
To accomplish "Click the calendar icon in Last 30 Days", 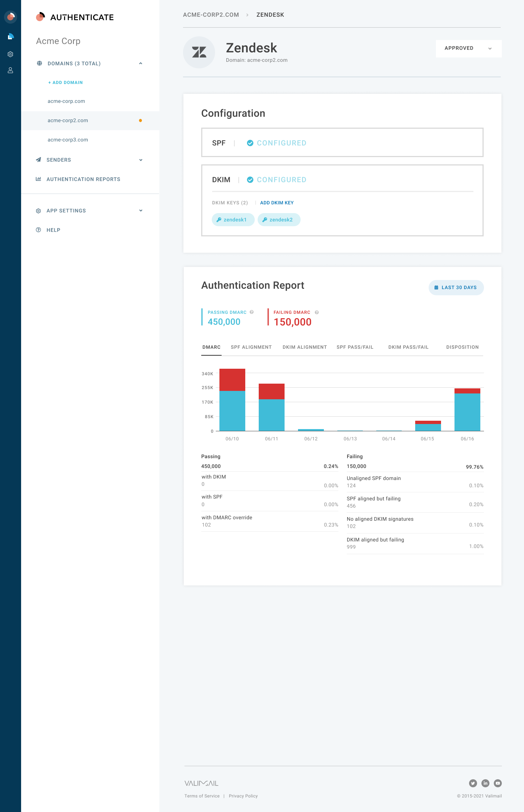I will [436, 288].
